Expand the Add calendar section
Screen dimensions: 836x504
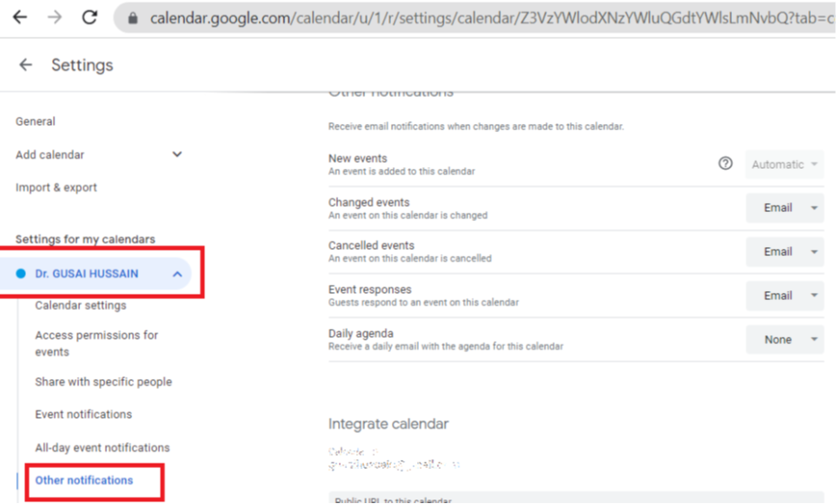point(177,155)
